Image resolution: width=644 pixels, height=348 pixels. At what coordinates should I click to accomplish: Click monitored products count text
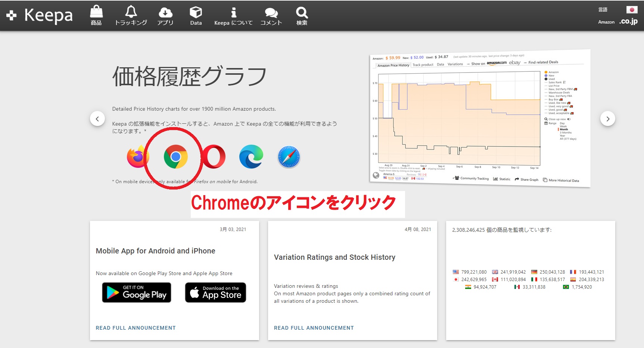502,230
